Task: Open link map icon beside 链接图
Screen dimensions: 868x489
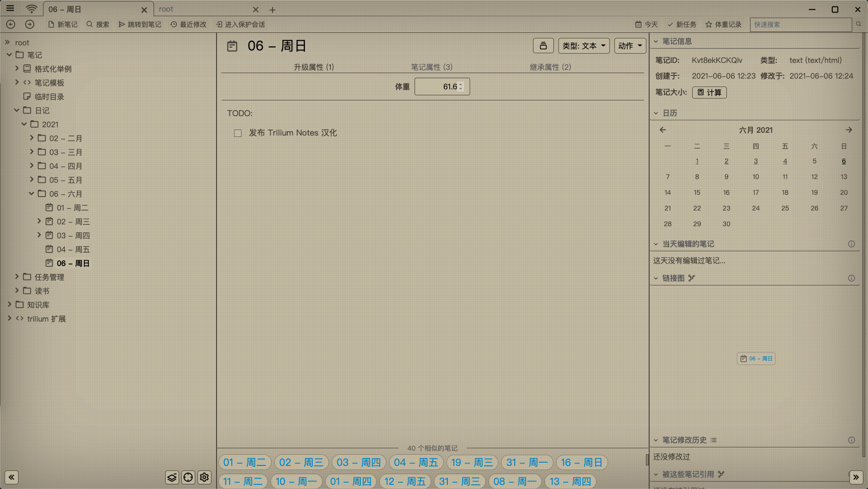Action: [691, 278]
